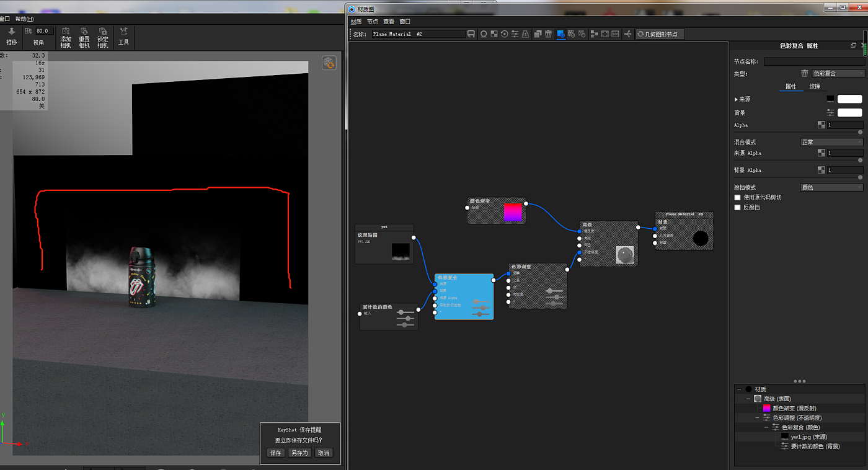The width and height of the screenshot is (868, 470).
Task: Click the globe refresh icon in viewport corner
Action: pos(329,63)
